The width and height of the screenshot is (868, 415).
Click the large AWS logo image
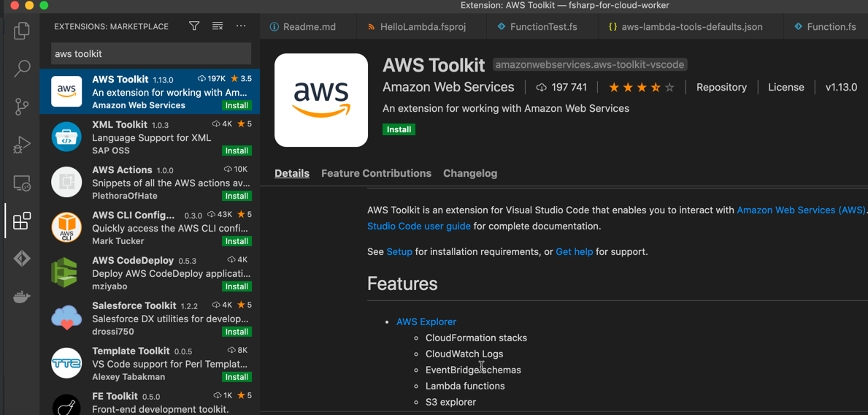pos(321,100)
